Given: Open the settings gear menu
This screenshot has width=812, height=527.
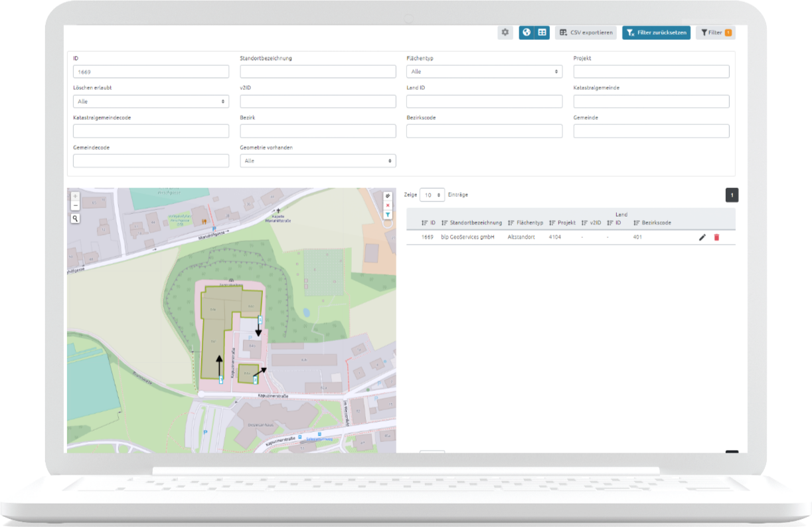Looking at the screenshot, I should [505, 33].
